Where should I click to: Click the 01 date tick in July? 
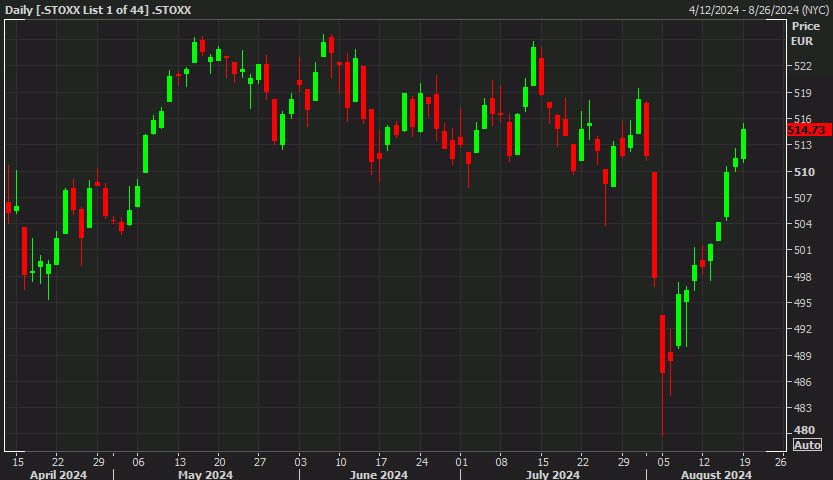click(x=461, y=462)
